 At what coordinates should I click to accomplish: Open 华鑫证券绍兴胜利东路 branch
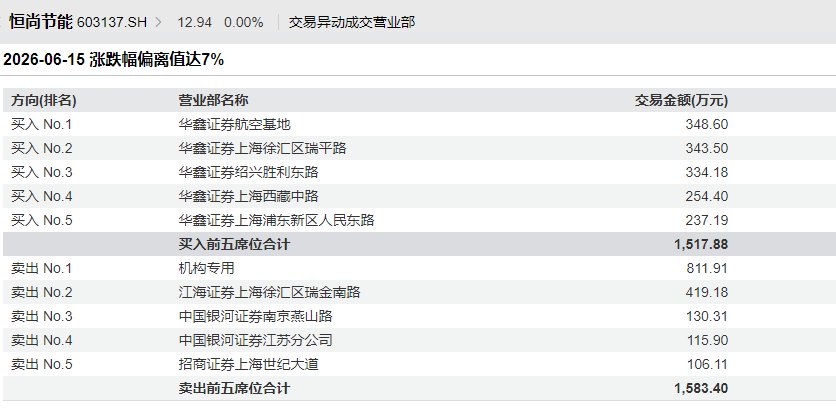[248, 172]
